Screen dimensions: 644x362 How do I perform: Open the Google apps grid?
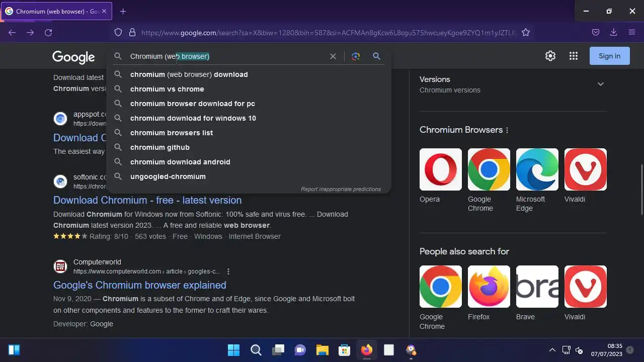click(574, 56)
